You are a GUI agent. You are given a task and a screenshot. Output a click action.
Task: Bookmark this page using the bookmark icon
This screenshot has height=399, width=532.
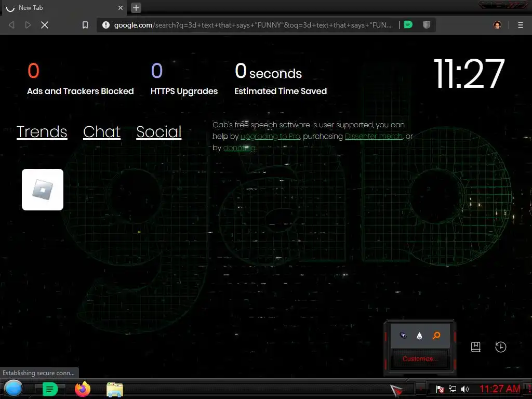(x=85, y=25)
